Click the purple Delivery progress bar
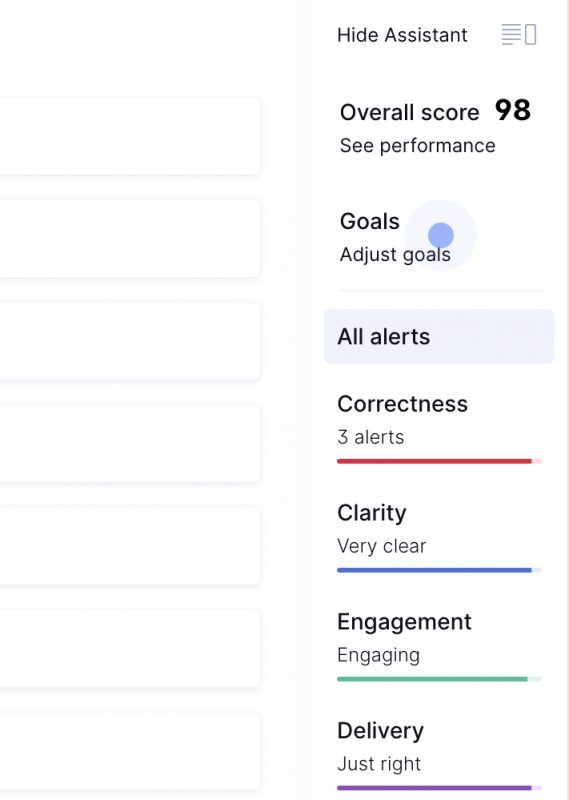Image resolution: width=569 pixels, height=800 pixels. point(439,788)
